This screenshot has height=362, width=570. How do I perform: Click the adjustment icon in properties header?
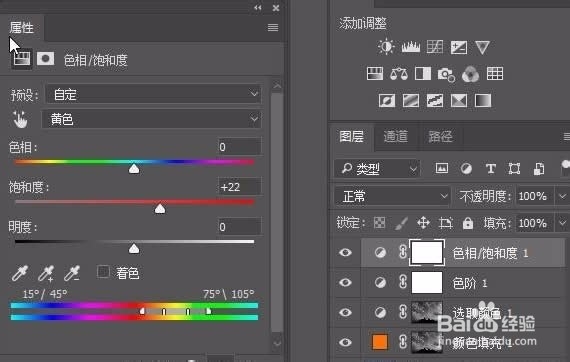click(x=21, y=59)
